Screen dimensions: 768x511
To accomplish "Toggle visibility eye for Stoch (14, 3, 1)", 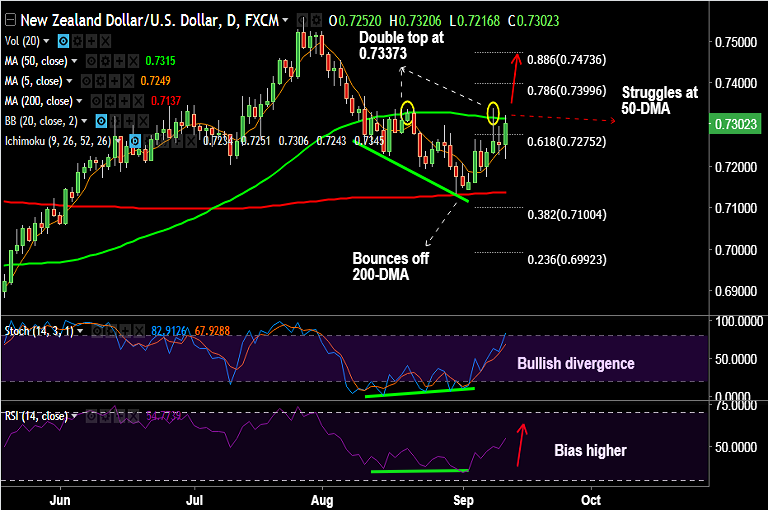I will click(x=97, y=331).
